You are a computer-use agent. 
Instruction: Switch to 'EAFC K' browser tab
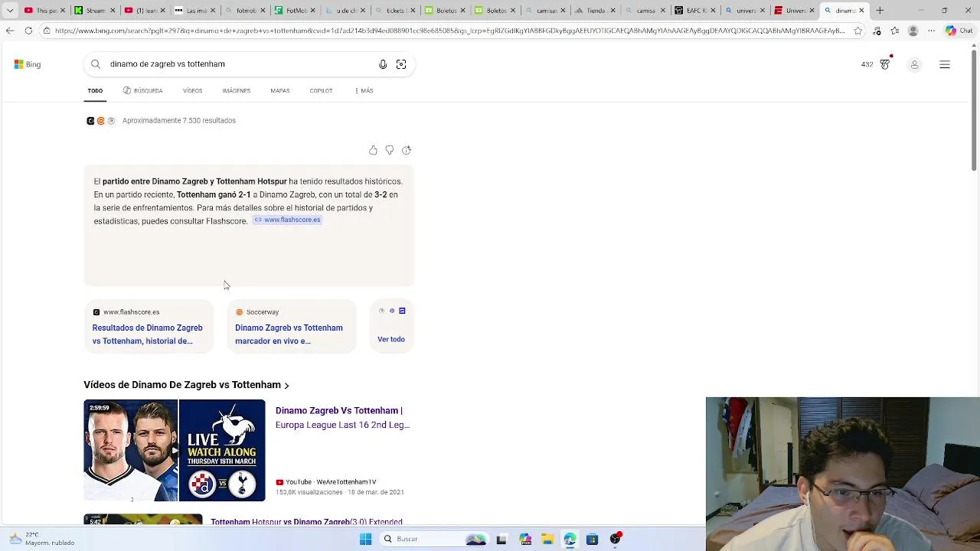[694, 11]
